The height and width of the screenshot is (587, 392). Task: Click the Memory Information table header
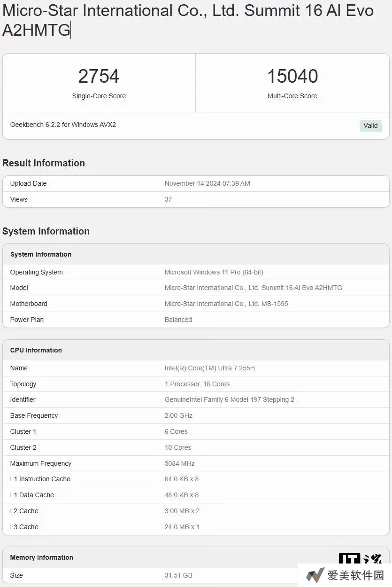pyautogui.click(x=42, y=557)
